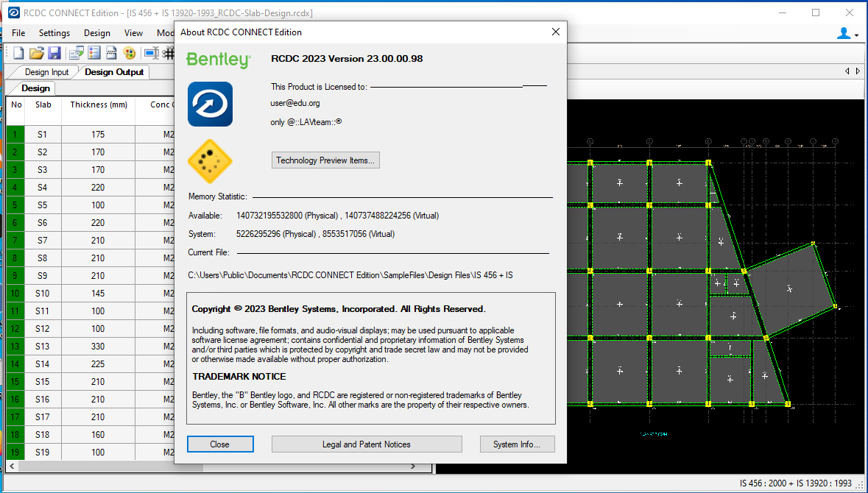Click the green row number "2" cell
This screenshot has width=868, height=493.
pyautogui.click(x=15, y=152)
